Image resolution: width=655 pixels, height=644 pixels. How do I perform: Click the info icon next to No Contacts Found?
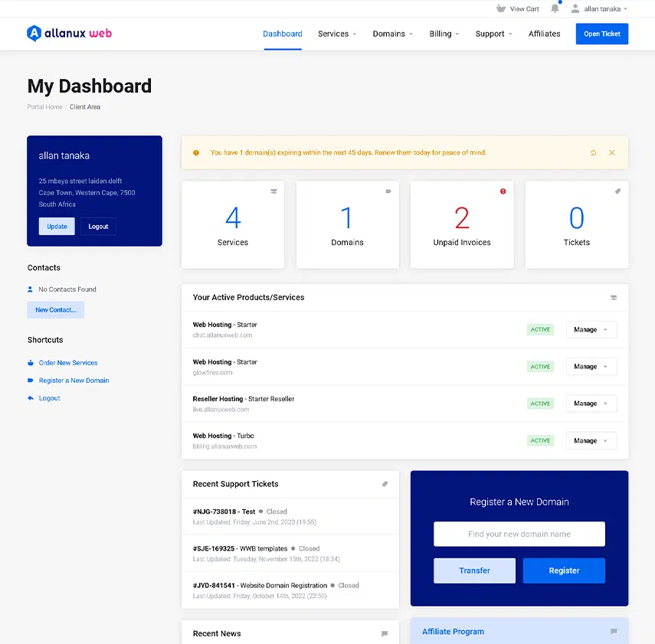click(29, 289)
